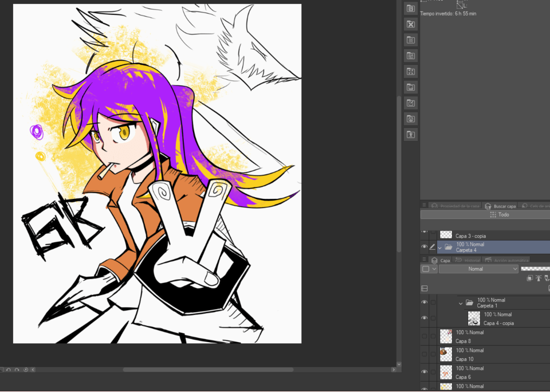Open the material folder with pencil icon
Image resolution: width=550 pixels, height=392 pixels.
point(411,103)
